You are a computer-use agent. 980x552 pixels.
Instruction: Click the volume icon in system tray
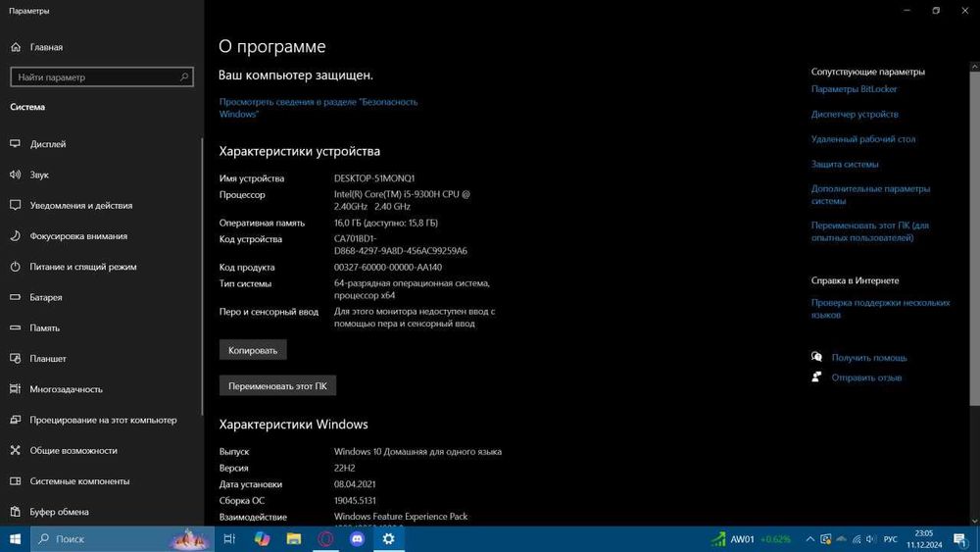870,539
